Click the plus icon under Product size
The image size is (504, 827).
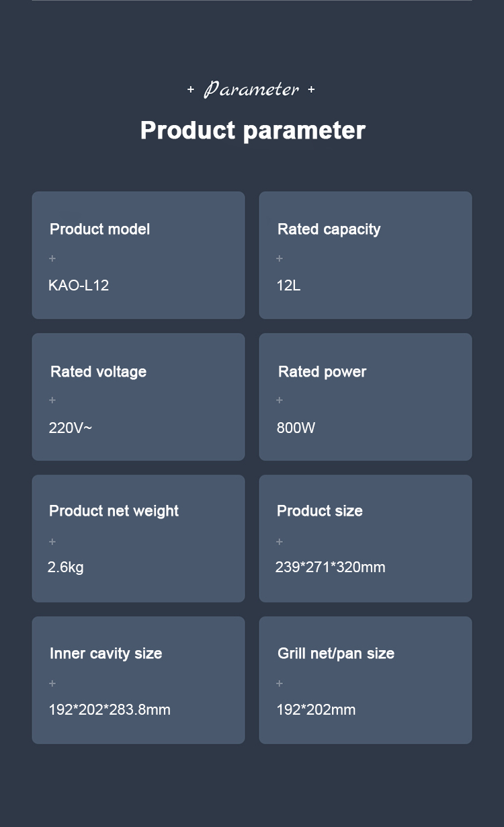pyautogui.click(x=280, y=542)
